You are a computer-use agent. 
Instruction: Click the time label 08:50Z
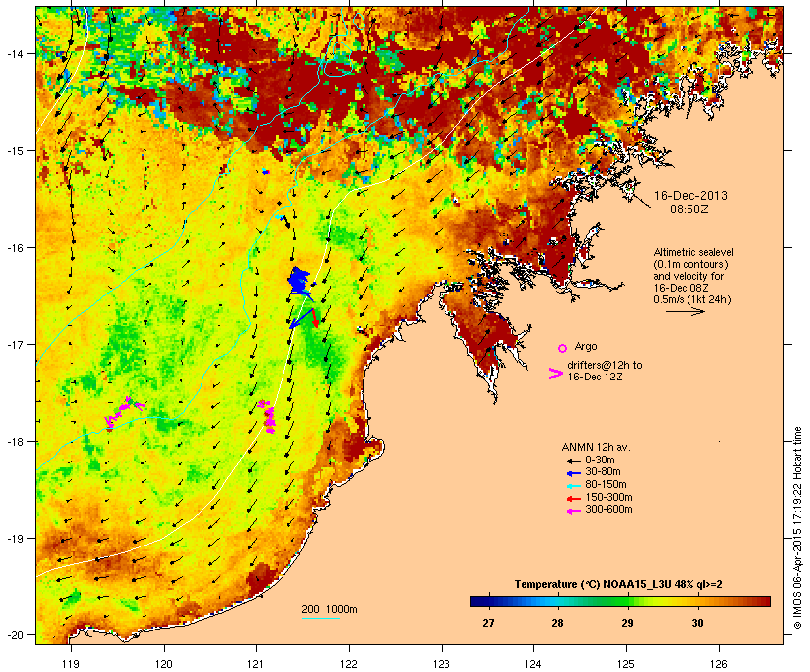689,210
